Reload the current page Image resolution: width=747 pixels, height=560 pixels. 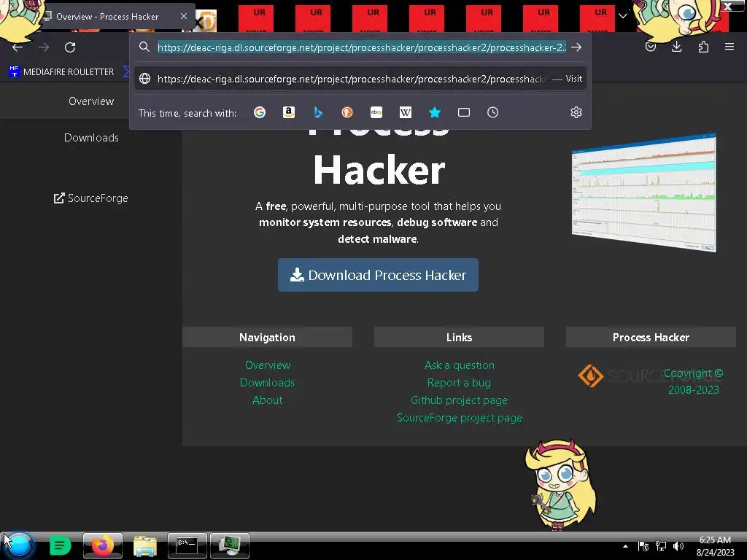[x=70, y=47]
